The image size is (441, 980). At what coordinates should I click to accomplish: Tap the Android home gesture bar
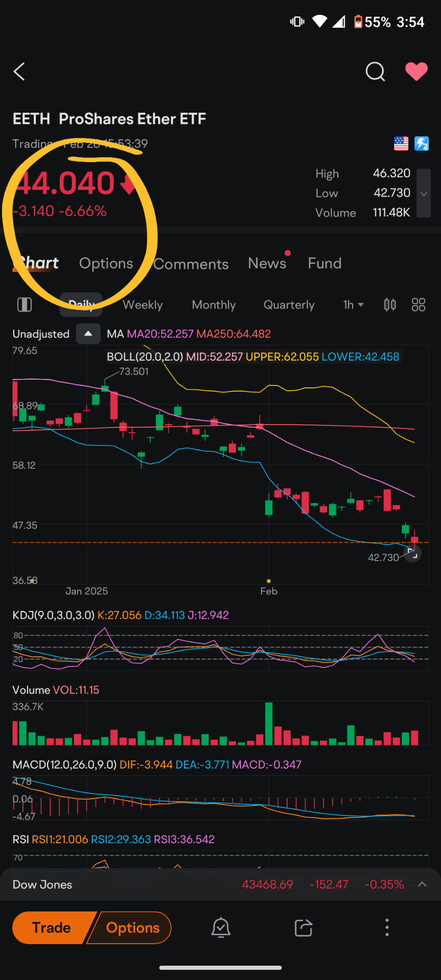pos(220,968)
